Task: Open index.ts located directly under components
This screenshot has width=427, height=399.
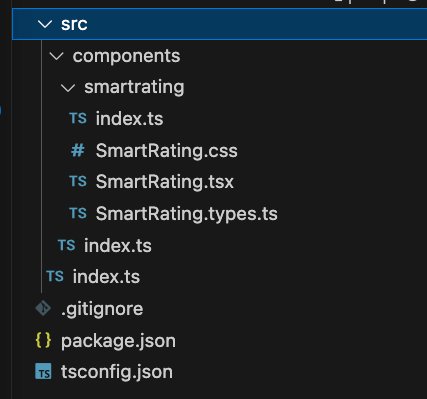Action: pyautogui.click(x=118, y=246)
